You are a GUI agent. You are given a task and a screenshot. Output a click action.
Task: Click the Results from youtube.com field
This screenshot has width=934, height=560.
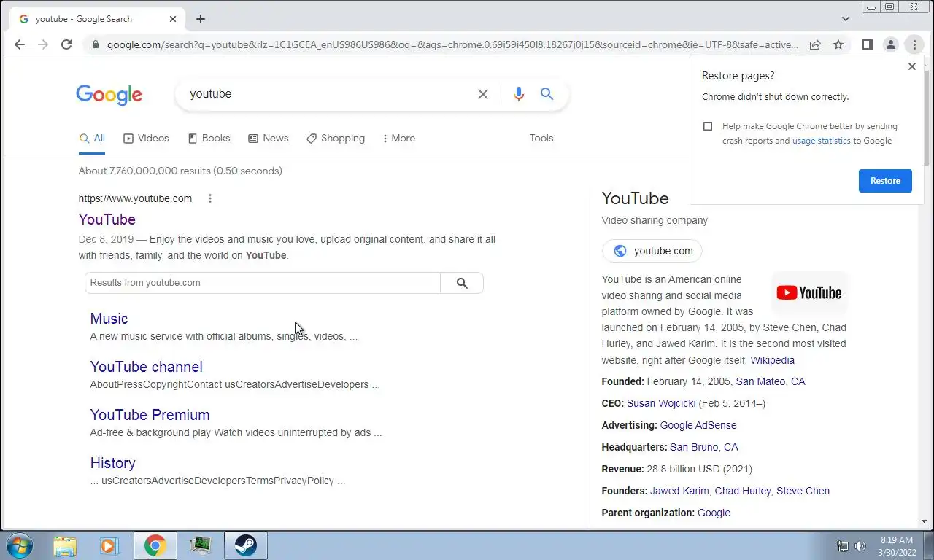[263, 283]
